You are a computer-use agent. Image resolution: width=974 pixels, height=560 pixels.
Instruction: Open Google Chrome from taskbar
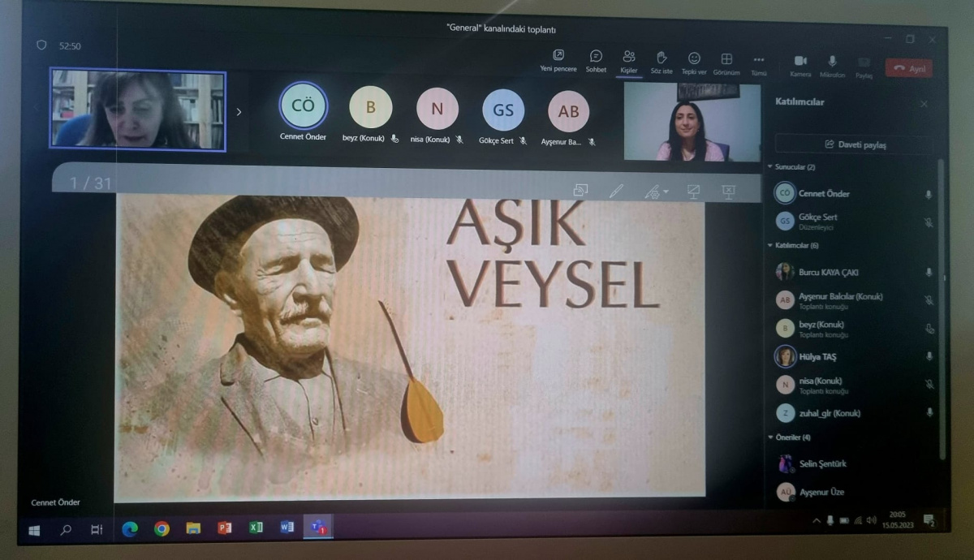click(162, 529)
